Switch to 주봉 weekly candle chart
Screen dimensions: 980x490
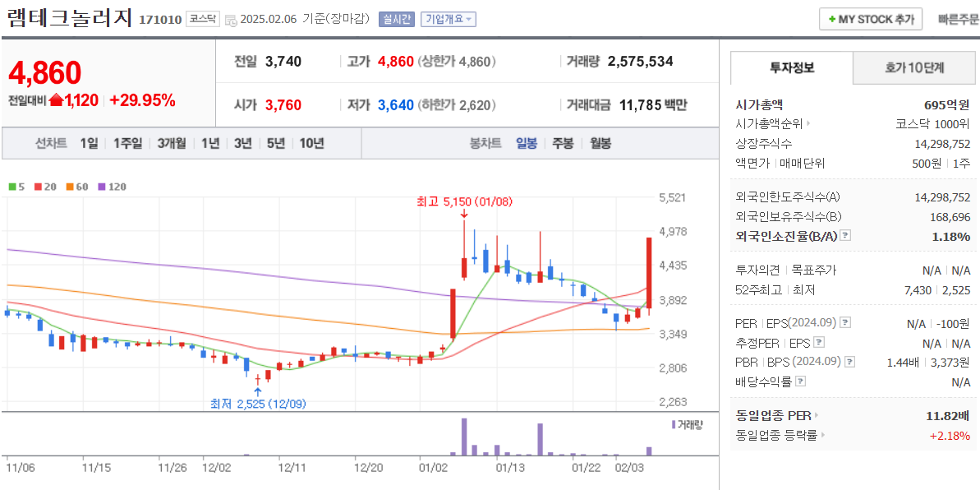[563, 143]
